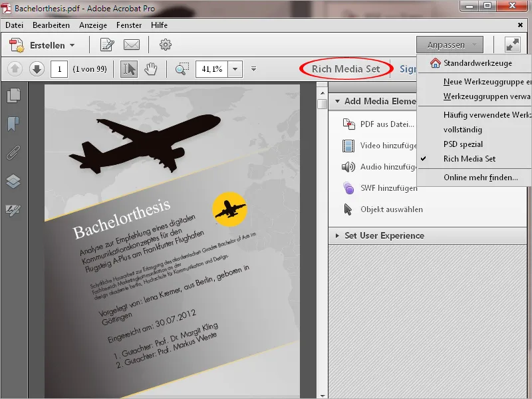
Task: Select the marquee zoom tool
Action: coord(182,68)
